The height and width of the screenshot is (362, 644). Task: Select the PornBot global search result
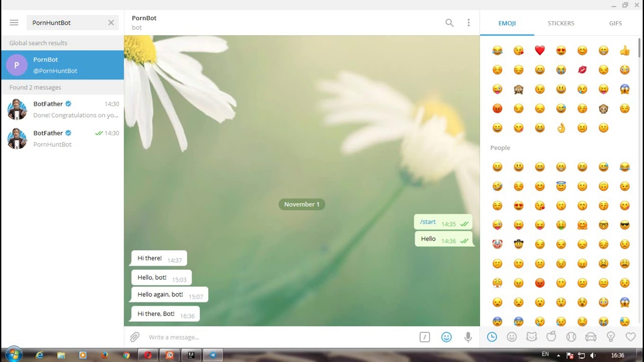[62, 65]
